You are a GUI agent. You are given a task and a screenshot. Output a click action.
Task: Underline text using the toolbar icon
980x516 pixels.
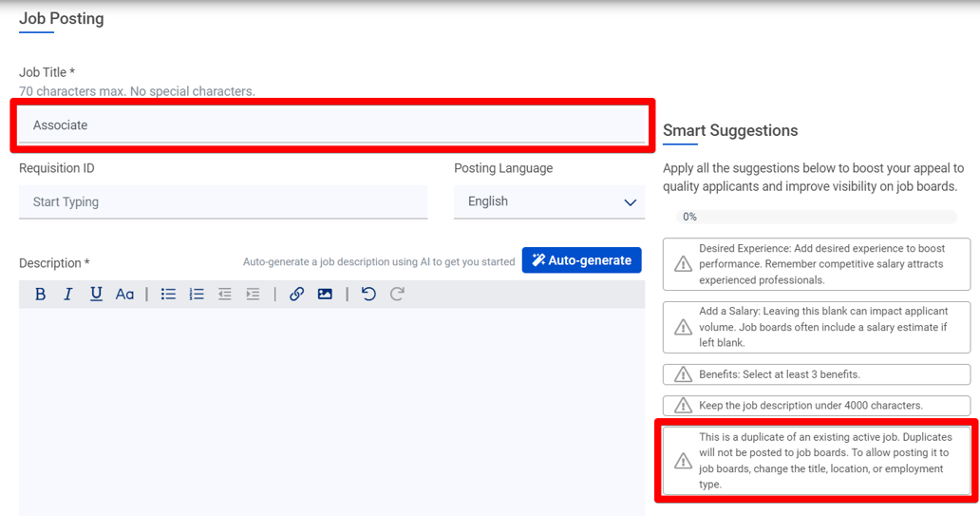pos(96,295)
